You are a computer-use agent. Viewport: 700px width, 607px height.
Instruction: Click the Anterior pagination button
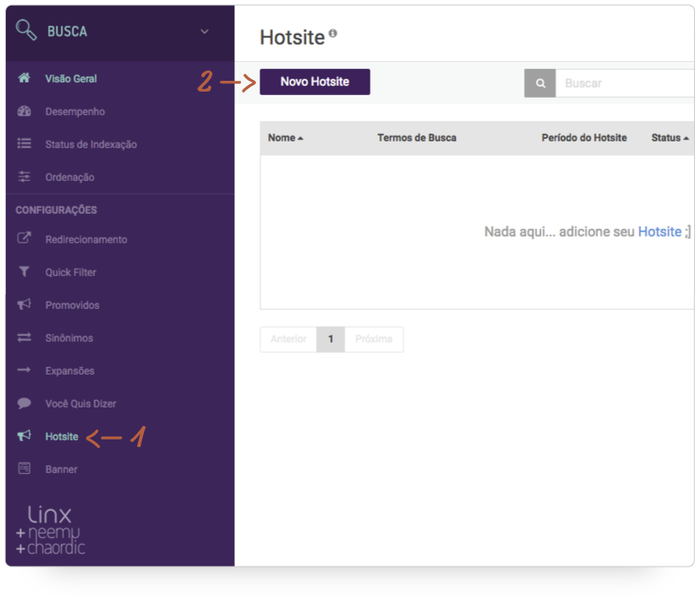(x=288, y=339)
